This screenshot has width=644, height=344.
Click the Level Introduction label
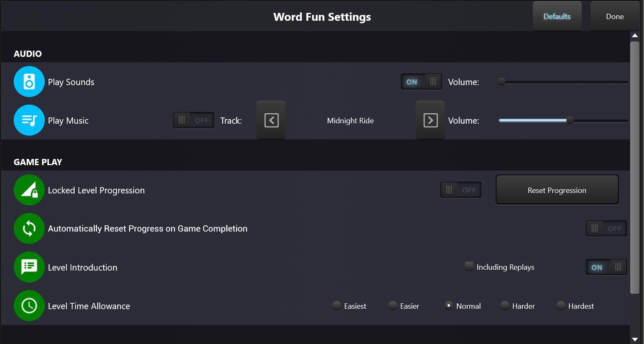coord(83,268)
